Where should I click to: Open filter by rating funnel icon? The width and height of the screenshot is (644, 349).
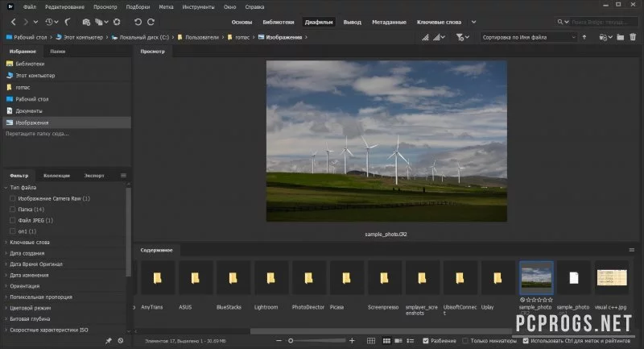tap(462, 37)
